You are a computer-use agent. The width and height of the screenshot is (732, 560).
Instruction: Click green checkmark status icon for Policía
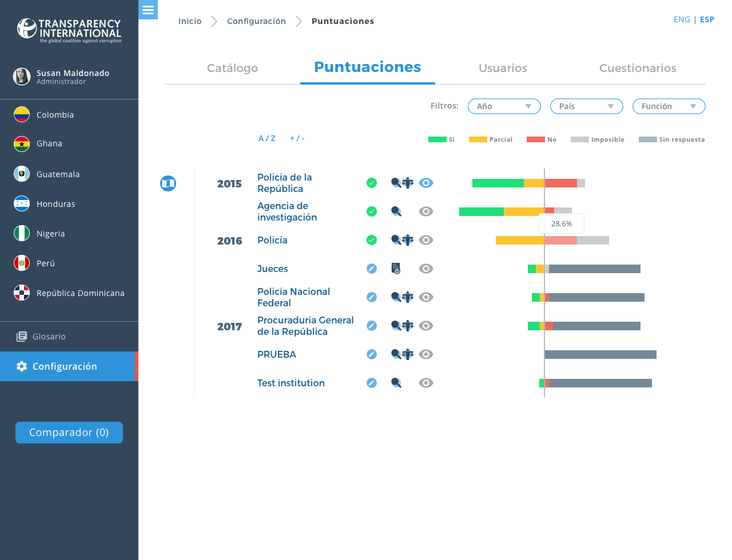pyautogui.click(x=372, y=240)
